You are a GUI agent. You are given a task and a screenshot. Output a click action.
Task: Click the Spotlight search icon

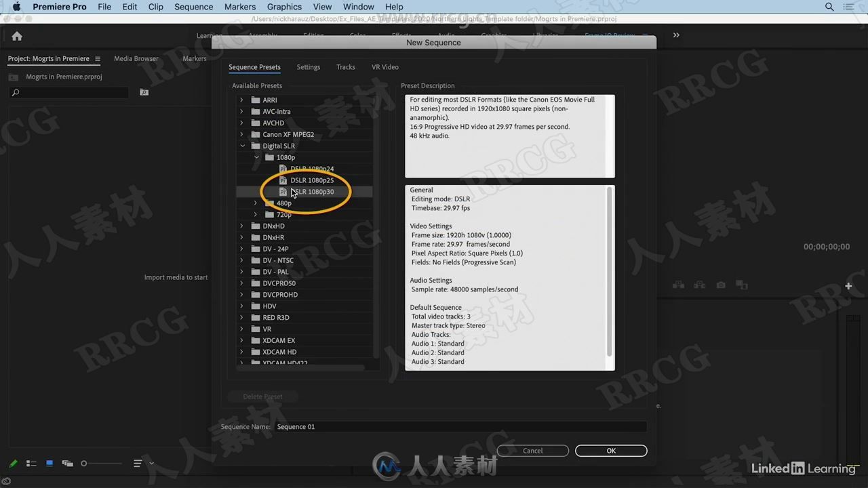click(829, 7)
